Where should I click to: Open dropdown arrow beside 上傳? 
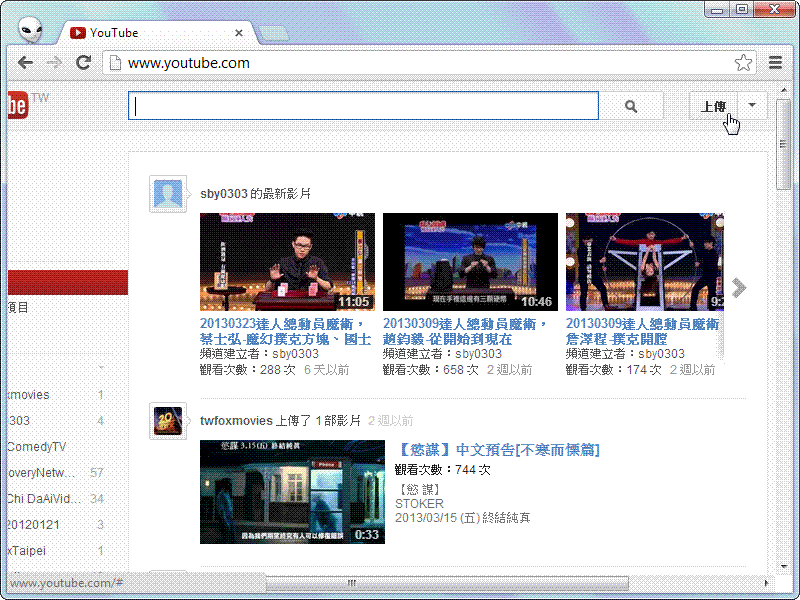753,106
